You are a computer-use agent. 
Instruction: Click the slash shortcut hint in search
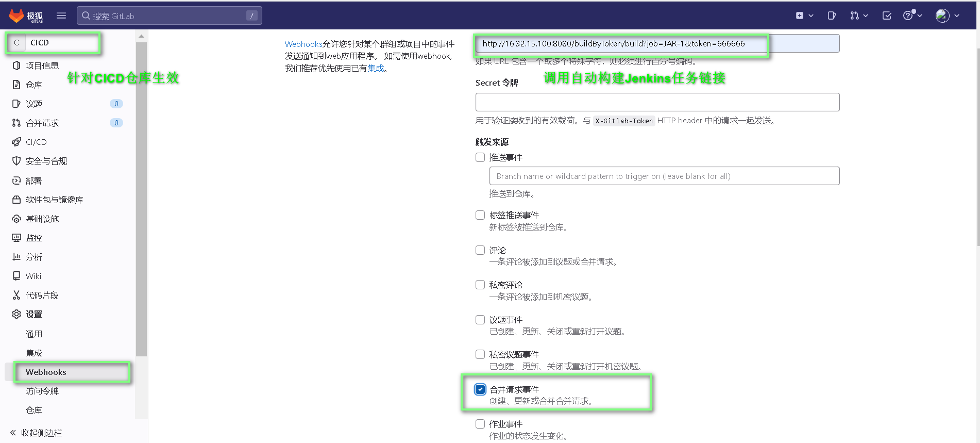[x=252, y=15]
